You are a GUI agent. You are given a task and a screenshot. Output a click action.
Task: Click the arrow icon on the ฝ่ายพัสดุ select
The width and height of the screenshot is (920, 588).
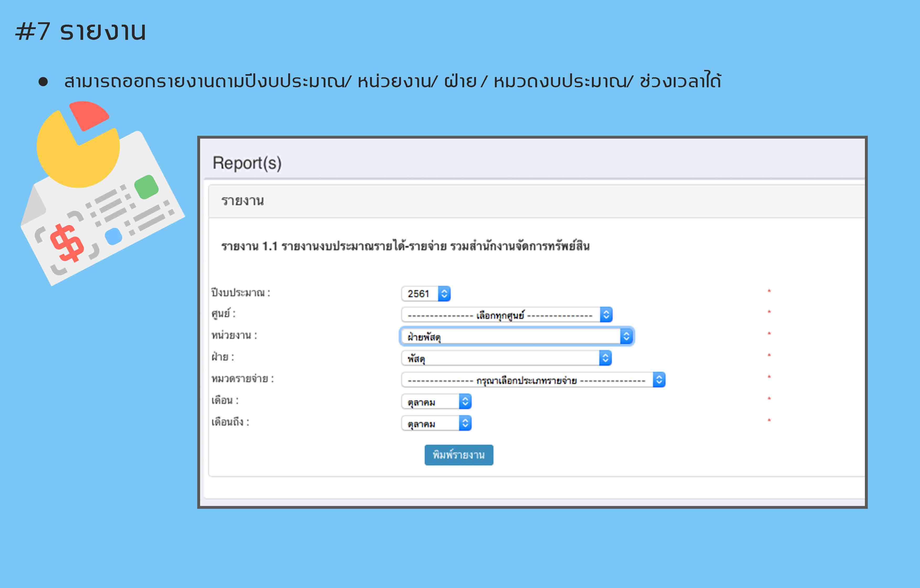626,337
